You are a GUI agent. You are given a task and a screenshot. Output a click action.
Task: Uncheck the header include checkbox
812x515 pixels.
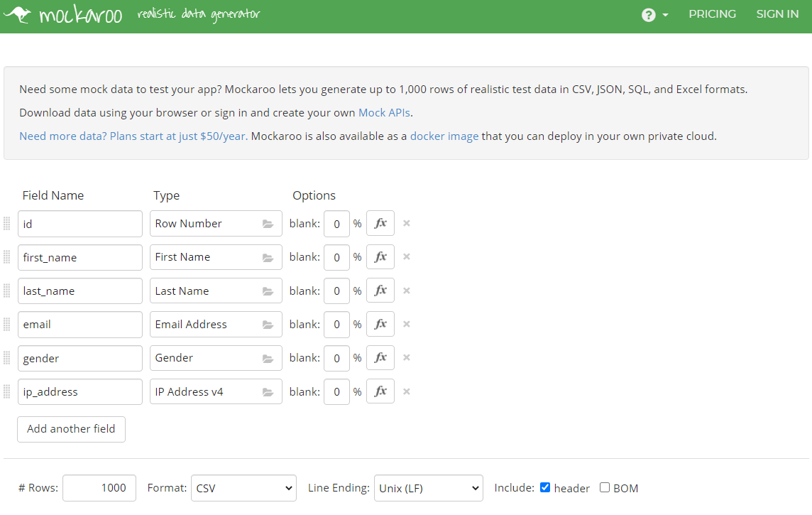pos(545,487)
